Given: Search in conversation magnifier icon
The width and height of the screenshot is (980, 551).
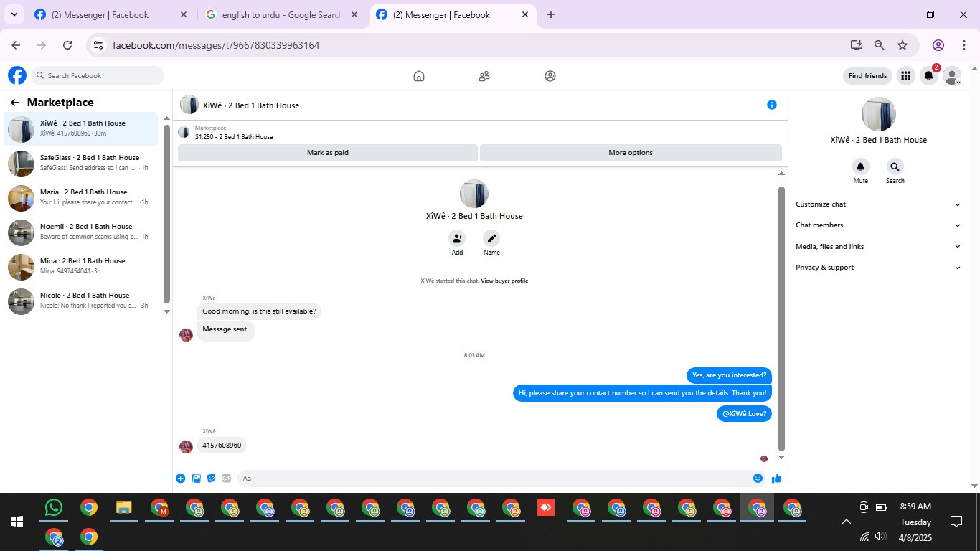Looking at the screenshot, I should pos(895,166).
